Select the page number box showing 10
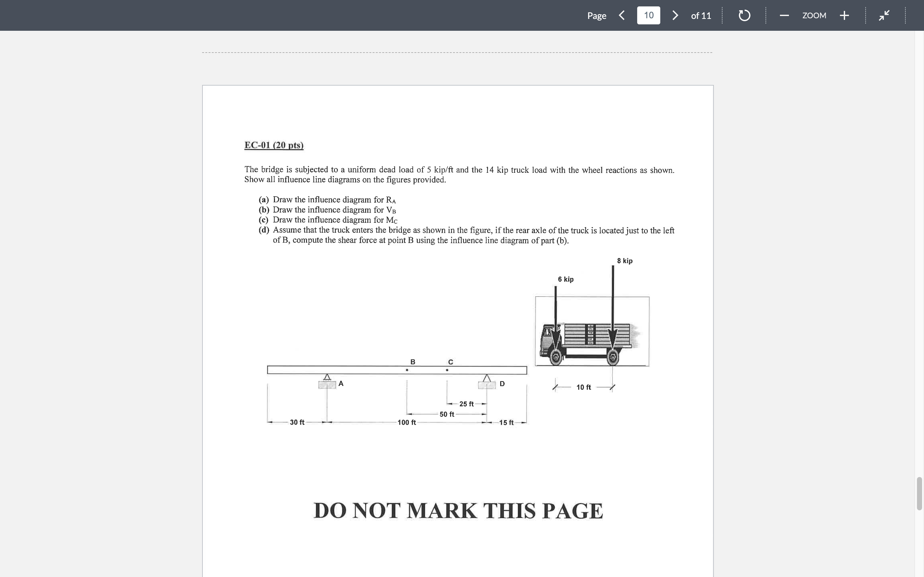Image resolution: width=924 pixels, height=577 pixels. (x=648, y=15)
